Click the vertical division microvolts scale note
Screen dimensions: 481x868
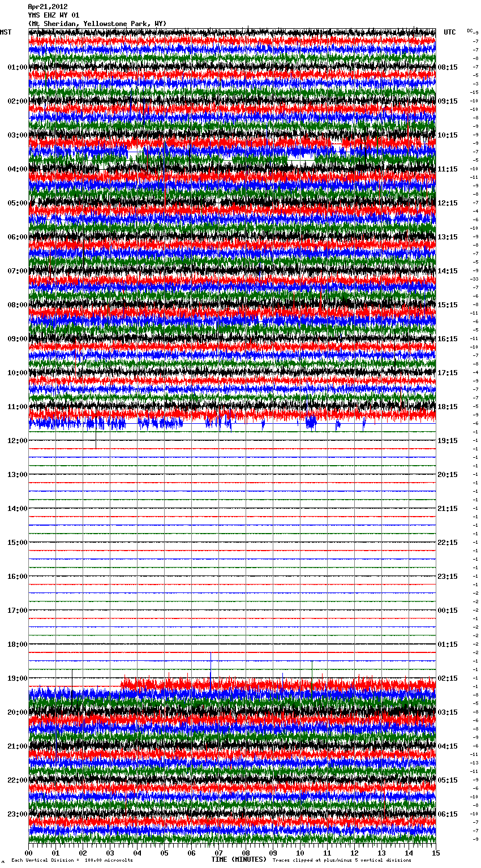pyautogui.click(x=72, y=860)
